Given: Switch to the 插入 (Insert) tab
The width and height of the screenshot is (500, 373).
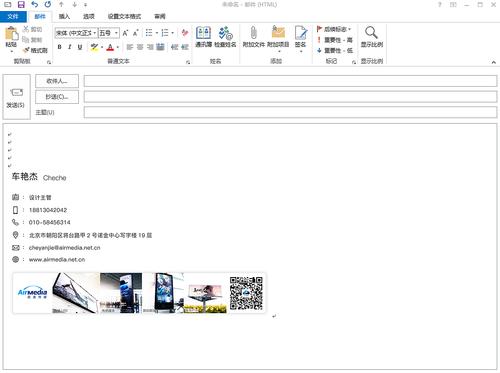Looking at the screenshot, I should (x=64, y=16).
